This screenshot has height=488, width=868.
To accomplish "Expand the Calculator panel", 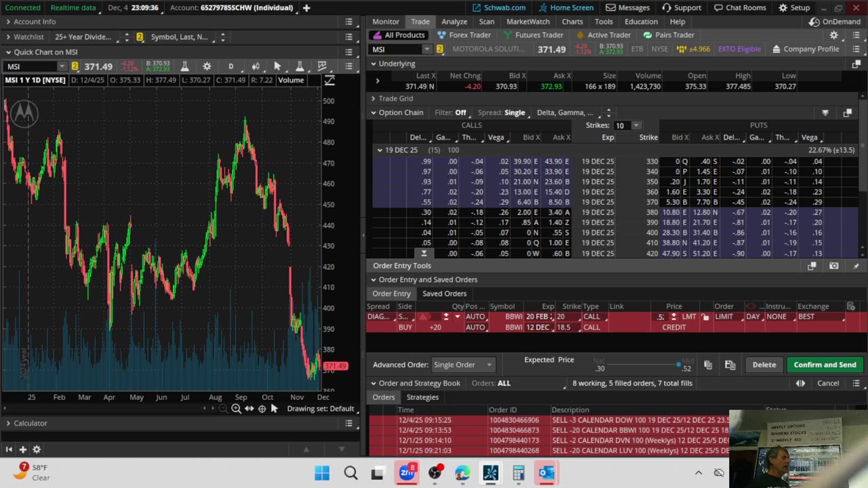I will (x=8, y=423).
